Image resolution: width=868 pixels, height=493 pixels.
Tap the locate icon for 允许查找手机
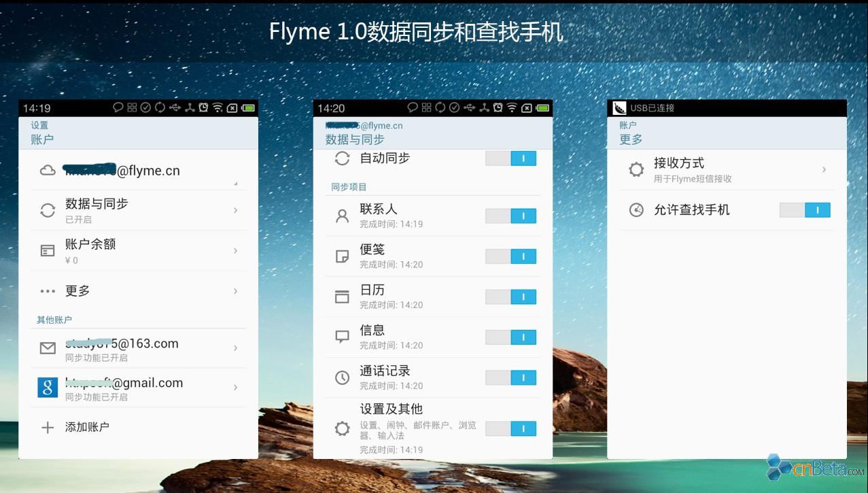pos(636,209)
